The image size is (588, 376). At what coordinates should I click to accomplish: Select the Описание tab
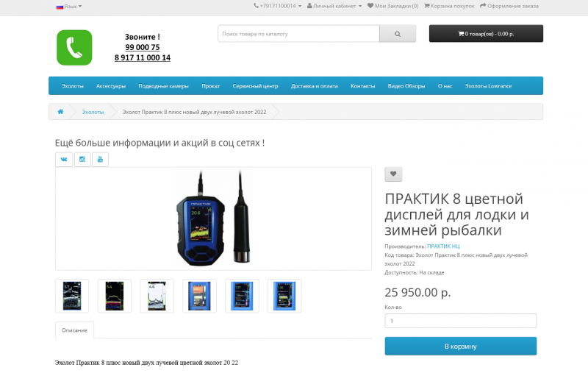(x=75, y=330)
